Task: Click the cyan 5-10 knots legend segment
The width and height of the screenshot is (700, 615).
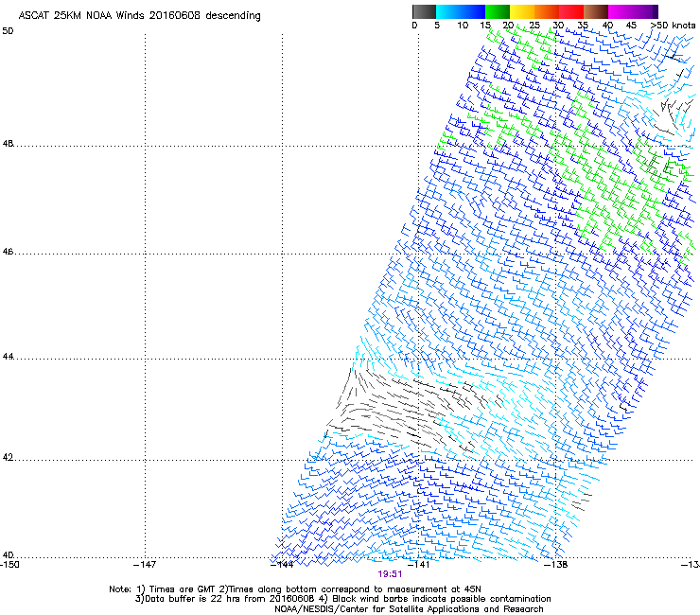Action: click(447, 11)
